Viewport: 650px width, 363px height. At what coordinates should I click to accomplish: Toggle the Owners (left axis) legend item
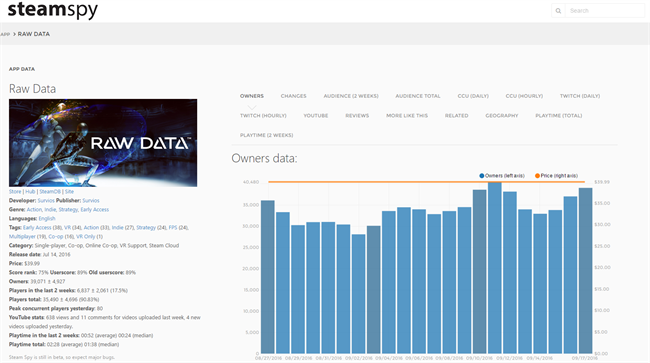pyautogui.click(x=502, y=176)
